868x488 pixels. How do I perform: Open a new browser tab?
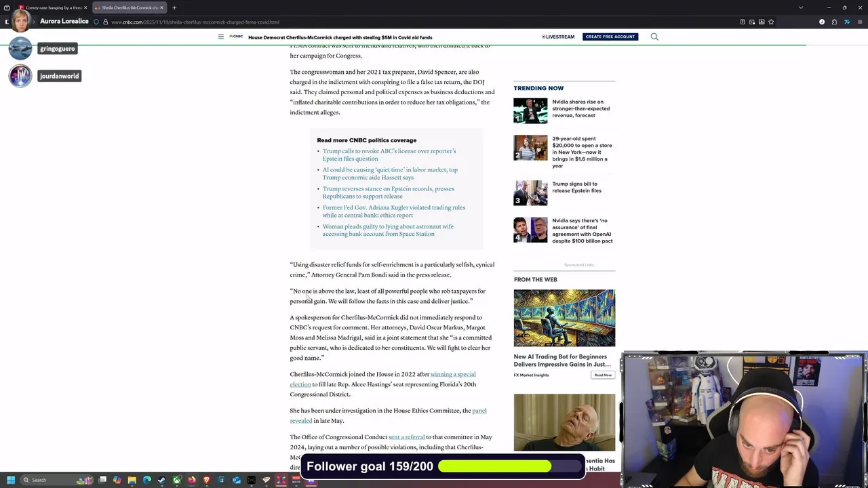pyautogui.click(x=174, y=7)
